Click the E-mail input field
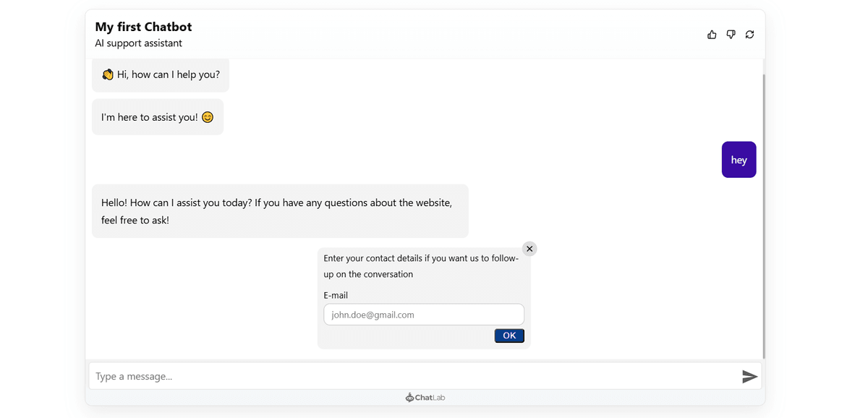 coord(423,314)
